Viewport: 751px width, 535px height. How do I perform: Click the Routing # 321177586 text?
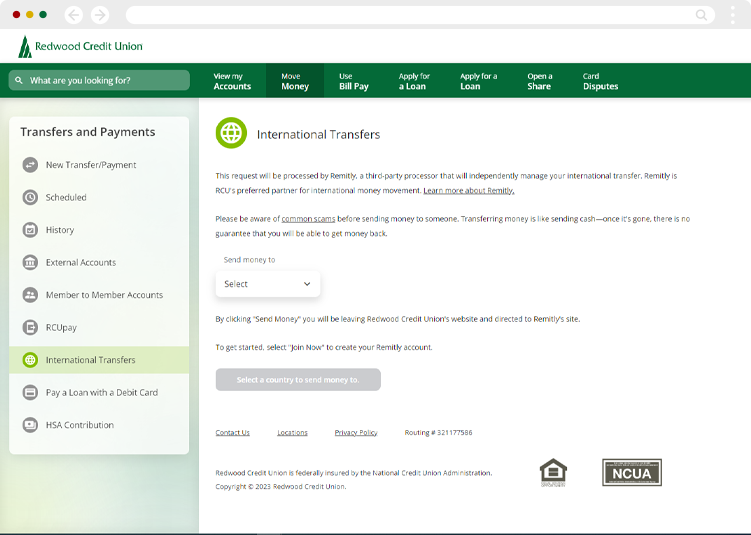[438, 433]
